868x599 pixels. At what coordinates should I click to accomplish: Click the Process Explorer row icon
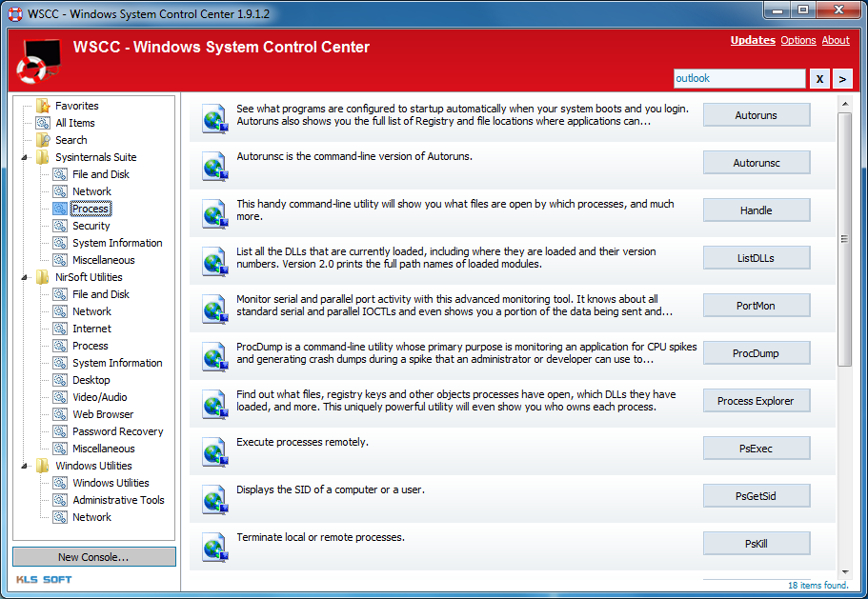pyautogui.click(x=214, y=404)
